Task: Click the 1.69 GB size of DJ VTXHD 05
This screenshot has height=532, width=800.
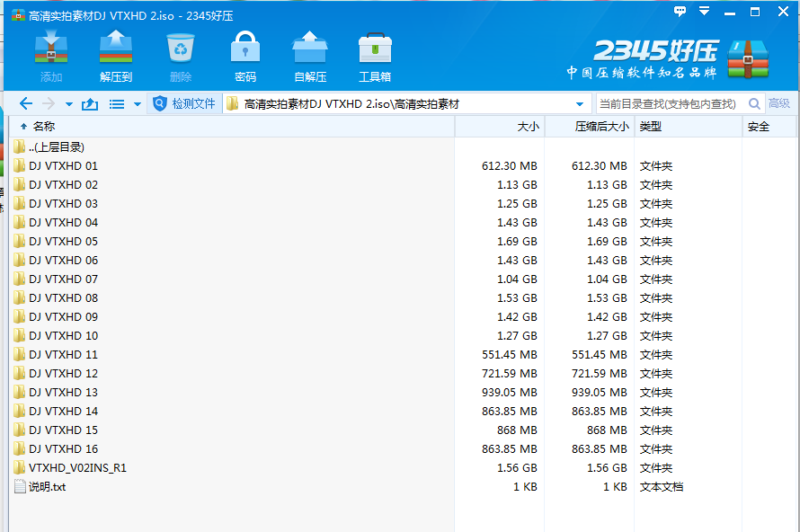Action: (517, 241)
